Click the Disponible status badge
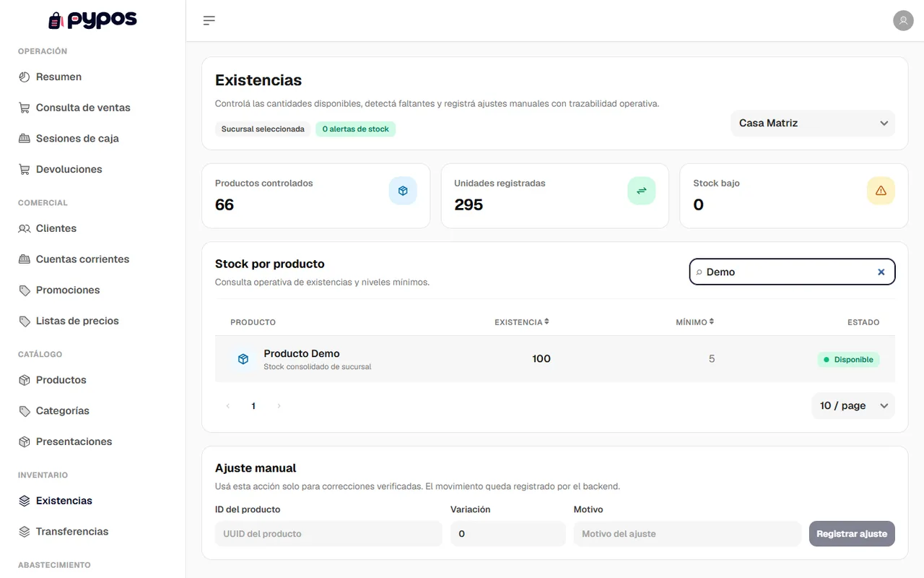Viewport: 924px width, 578px height. tap(848, 360)
